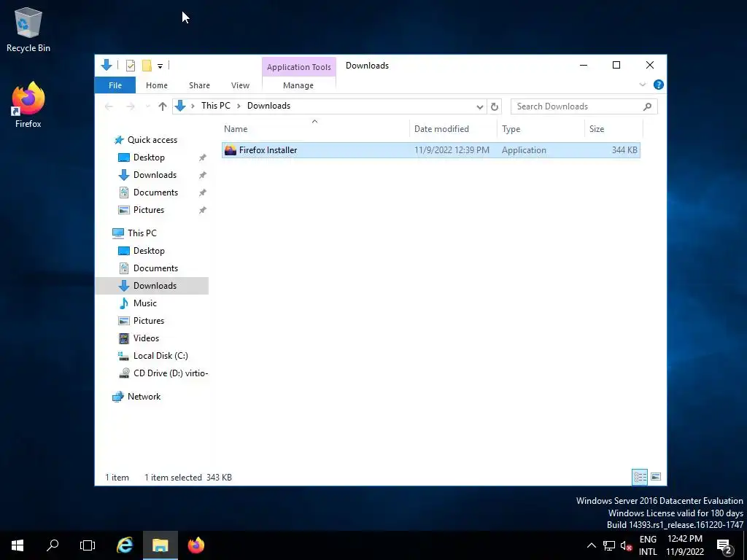Switch to the Home ribbon tab
The width and height of the screenshot is (747, 560).
click(x=157, y=85)
